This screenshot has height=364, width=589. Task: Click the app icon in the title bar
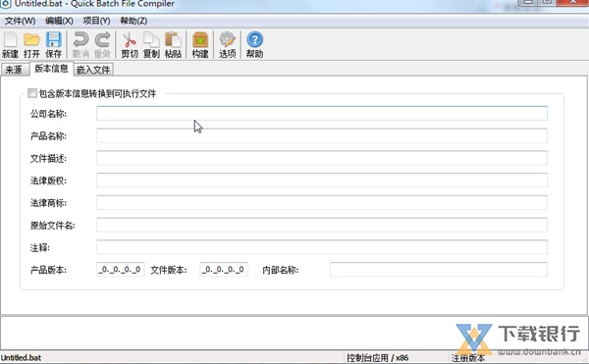pyautogui.click(x=5, y=3)
